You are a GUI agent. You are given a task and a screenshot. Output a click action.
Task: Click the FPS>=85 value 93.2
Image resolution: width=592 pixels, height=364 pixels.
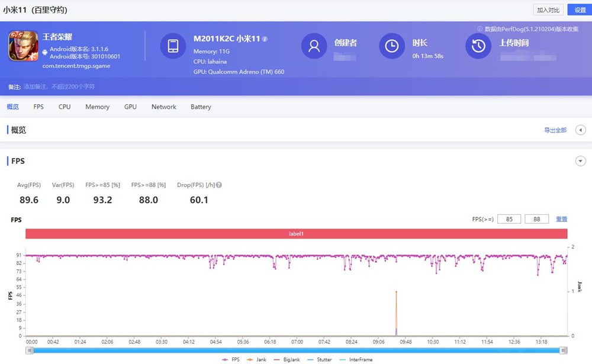tap(102, 200)
